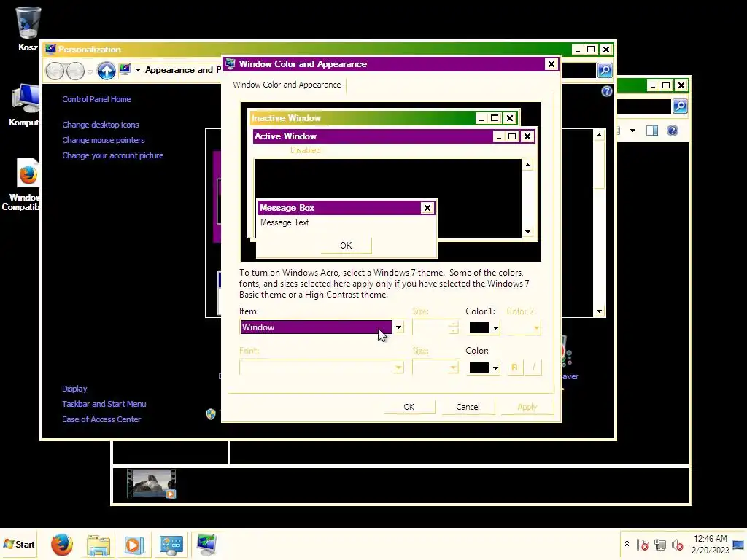
Task: Go up one level in Personalization window
Action: point(107,71)
